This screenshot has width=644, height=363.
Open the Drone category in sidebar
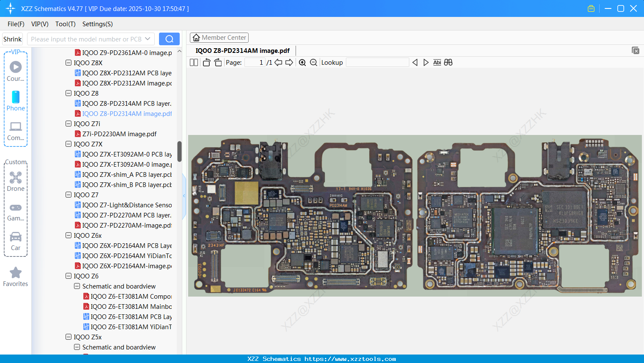pos(16,181)
